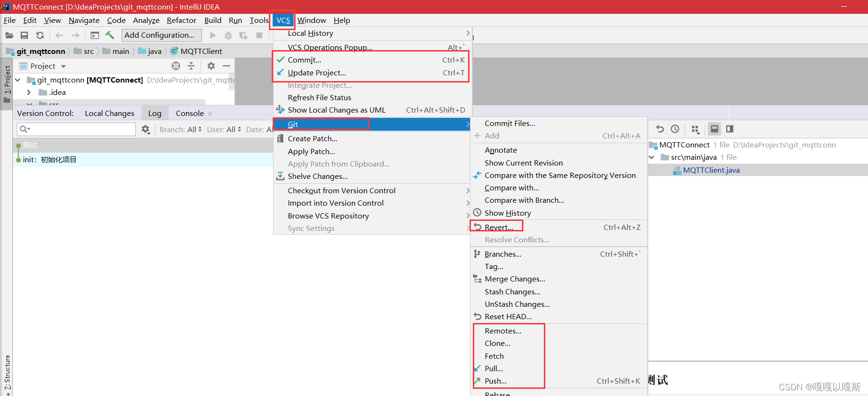Screen dimensions: 868x396
Task: Click the Synchronize refresh toolbar icon
Action: 40,35
